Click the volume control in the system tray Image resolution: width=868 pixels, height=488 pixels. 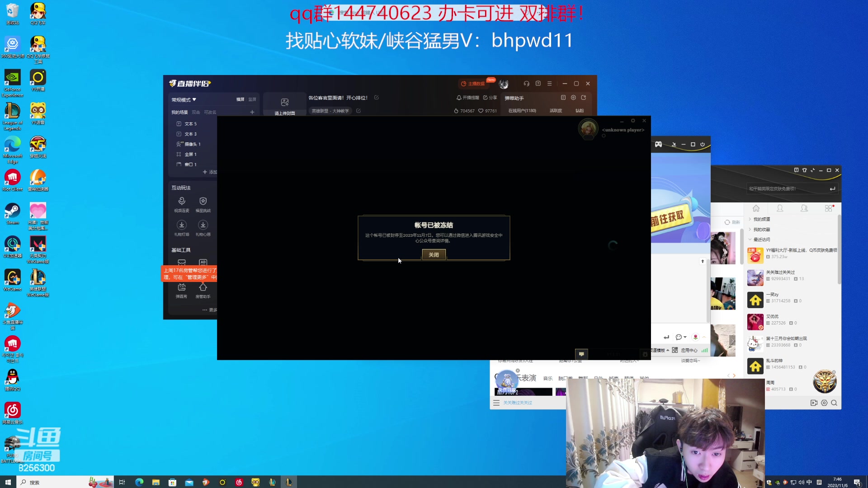pyautogui.click(x=802, y=482)
